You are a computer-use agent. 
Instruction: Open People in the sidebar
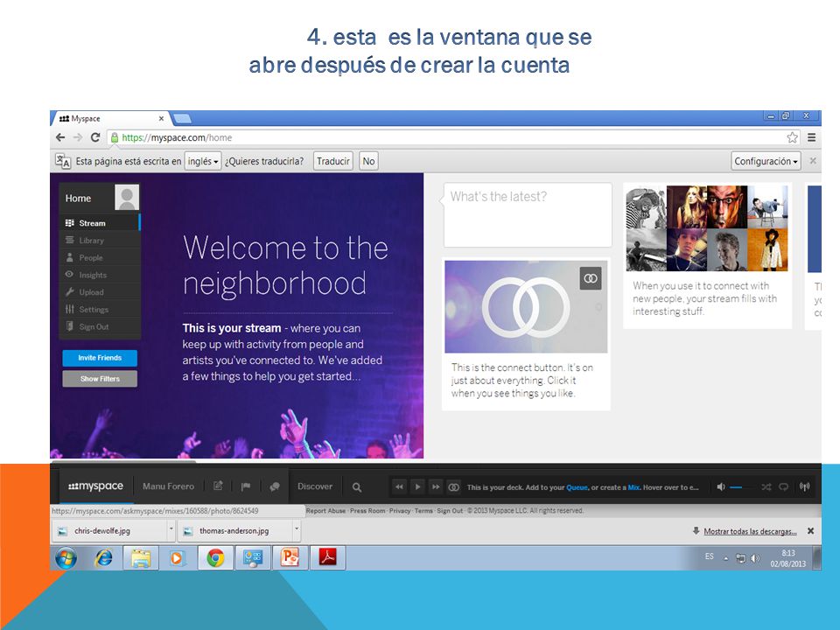click(x=100, y=257)
